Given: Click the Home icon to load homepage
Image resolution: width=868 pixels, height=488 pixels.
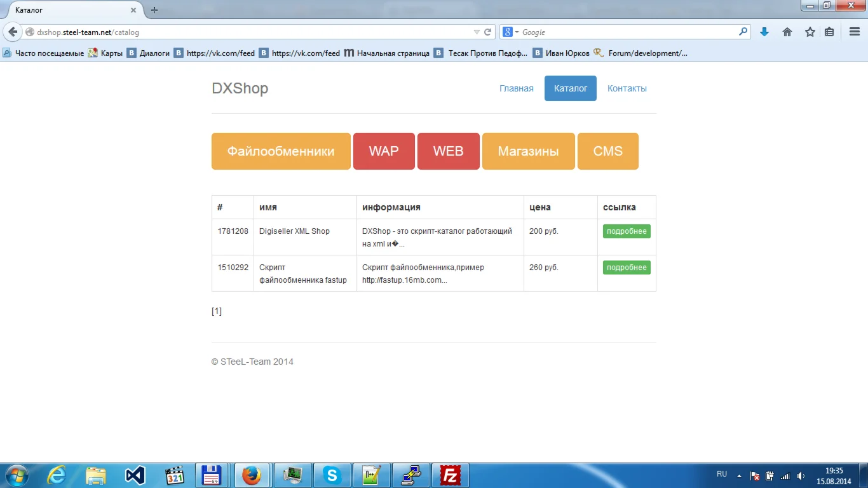Looking at the screenshot, I should point(787,31).
